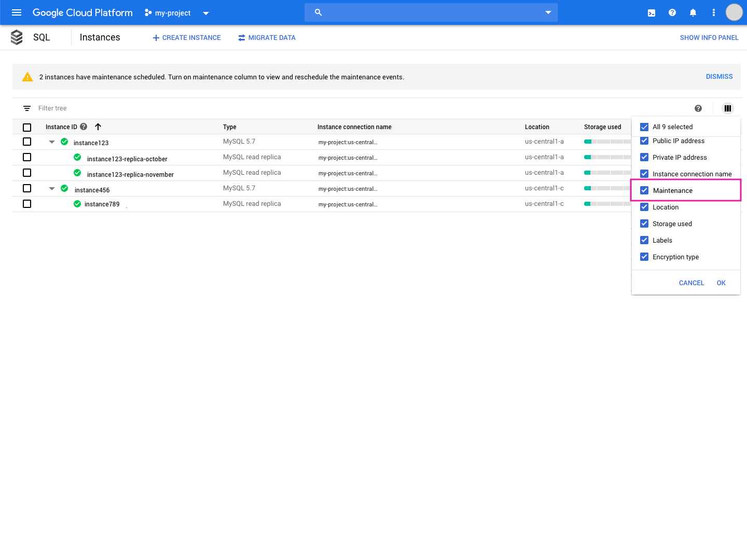Screen dimensions: 747x560
Task: Click CREATE INSTANCE button
Action: pyautogui.click(x=187, y=38)
